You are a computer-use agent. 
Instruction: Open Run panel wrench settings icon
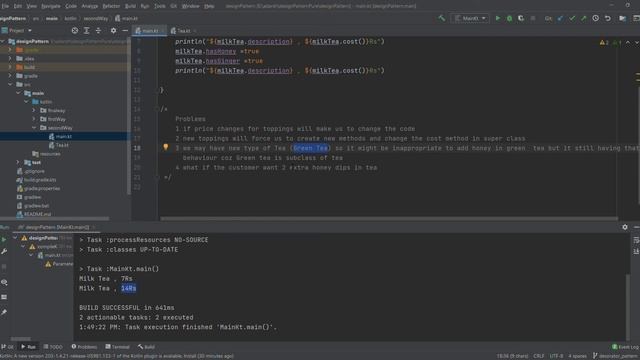pos(4,251)
